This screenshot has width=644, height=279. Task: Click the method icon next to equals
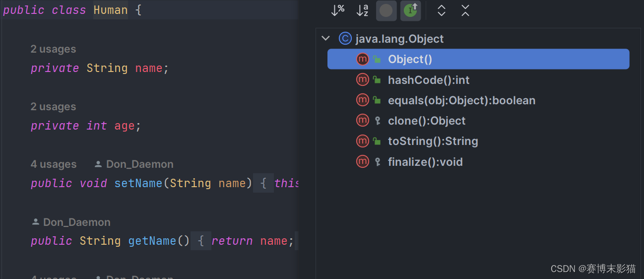tap(363, 100)
